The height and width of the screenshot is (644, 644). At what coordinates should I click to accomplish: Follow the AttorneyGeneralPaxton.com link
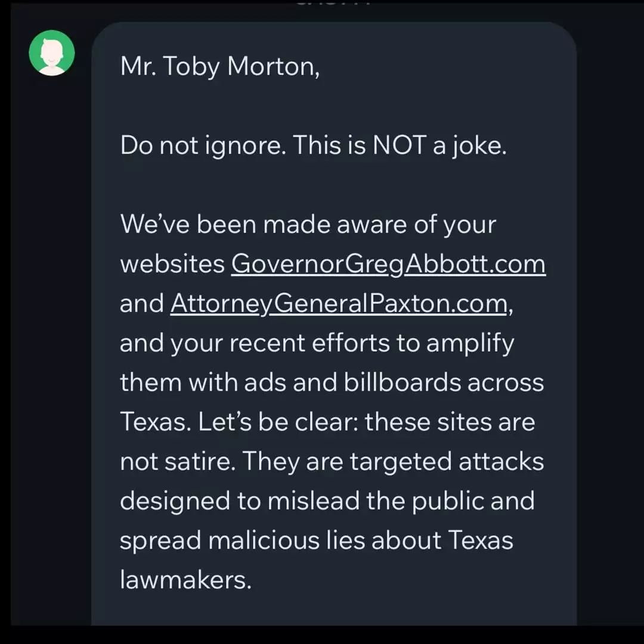click(339, 304)
